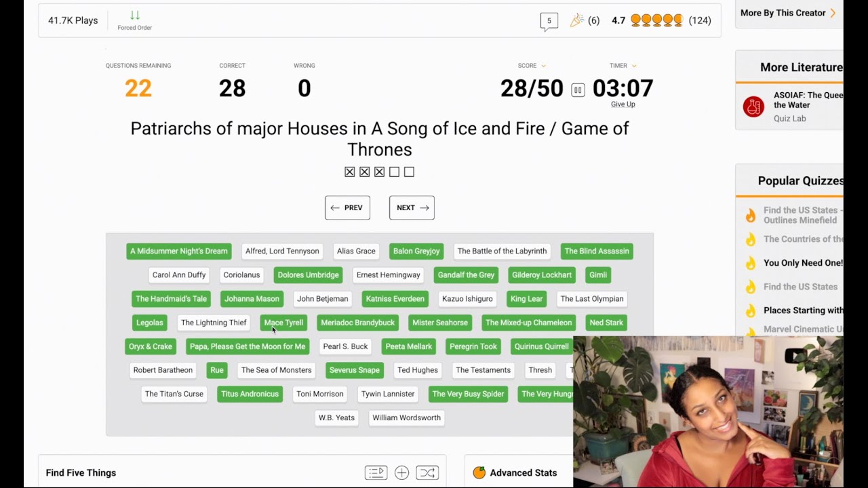This screenshot has height=488, width=868.
Task: Click the green Ned Stark tile
Action: [x=606, y=323]
